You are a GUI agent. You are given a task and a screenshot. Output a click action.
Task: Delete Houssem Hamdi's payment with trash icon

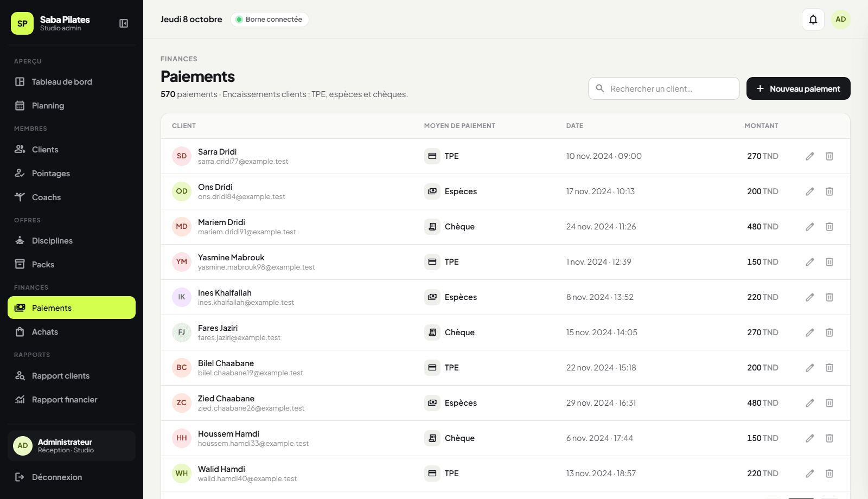[x=829, y=438]
